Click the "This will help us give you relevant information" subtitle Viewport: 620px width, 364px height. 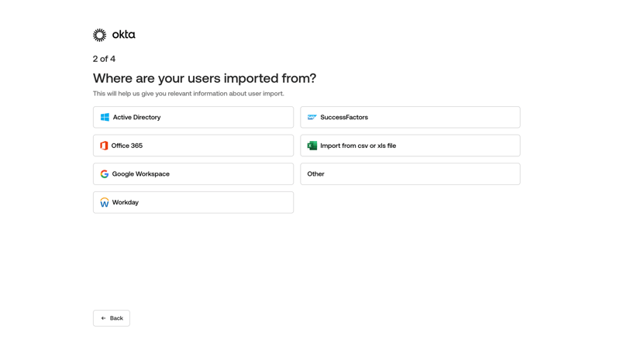coord(188,94)
